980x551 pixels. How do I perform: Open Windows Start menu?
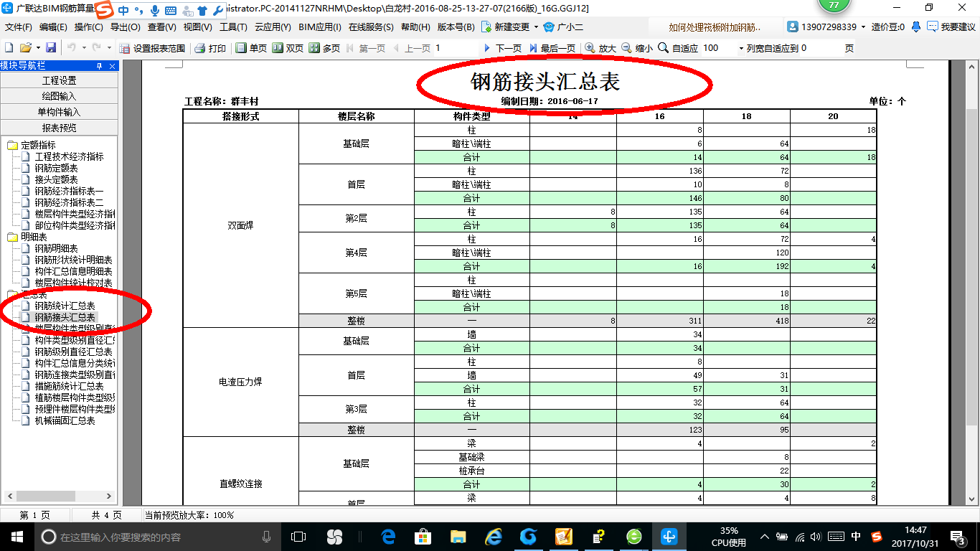point(17,536)
